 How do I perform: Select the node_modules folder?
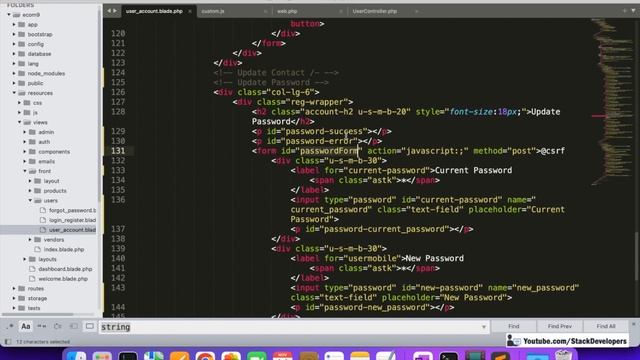click(46, 73)
